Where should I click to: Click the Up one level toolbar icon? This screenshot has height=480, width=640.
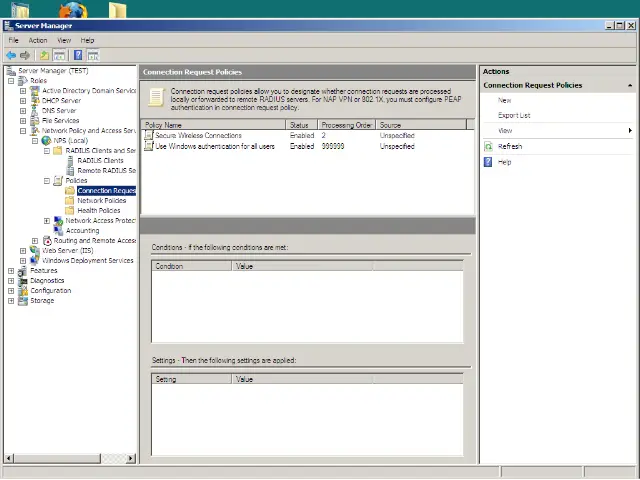pyautogui.click(x=44, y=55)
